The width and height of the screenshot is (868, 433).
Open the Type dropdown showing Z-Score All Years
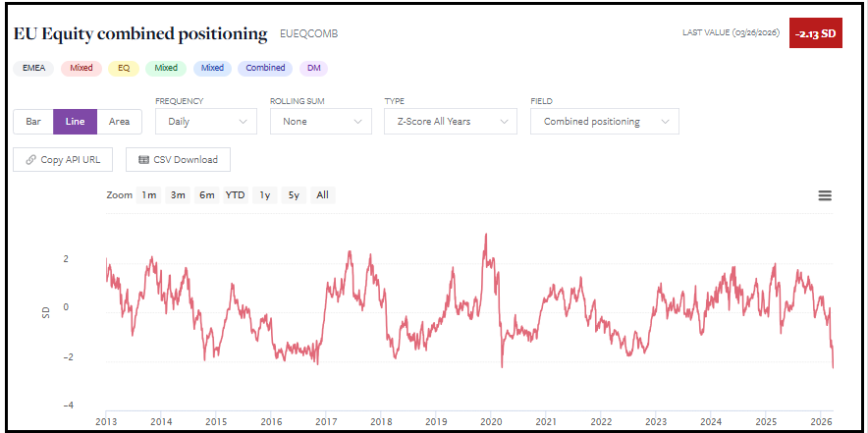[x=450, y=122]
